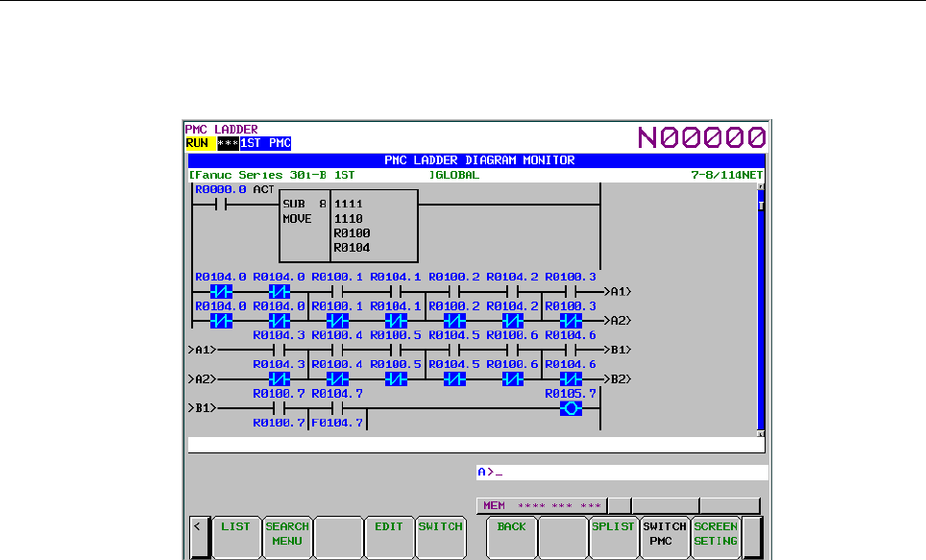This screenshot has height=560, width=926.
Task: Go back with the BACK soft key
Action: point(511,536)
